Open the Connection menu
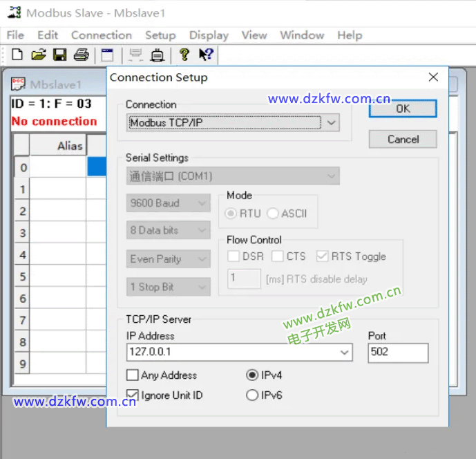The height and width of the screenshot is (459, 476). pyautogui.click(x=101, y=35)
